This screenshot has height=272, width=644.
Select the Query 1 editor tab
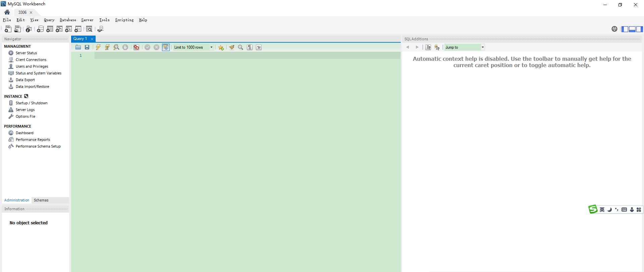80,39
